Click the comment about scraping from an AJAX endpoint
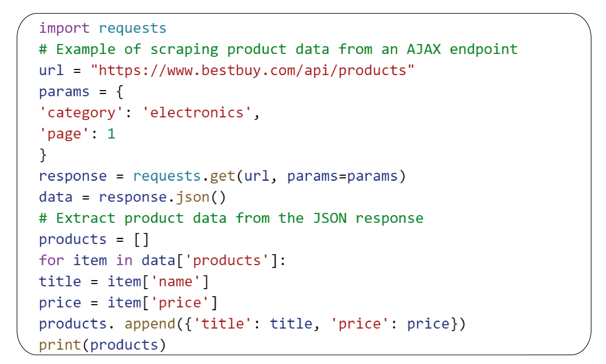This screenshot has width=606, height=364. (x=278, y=49)
